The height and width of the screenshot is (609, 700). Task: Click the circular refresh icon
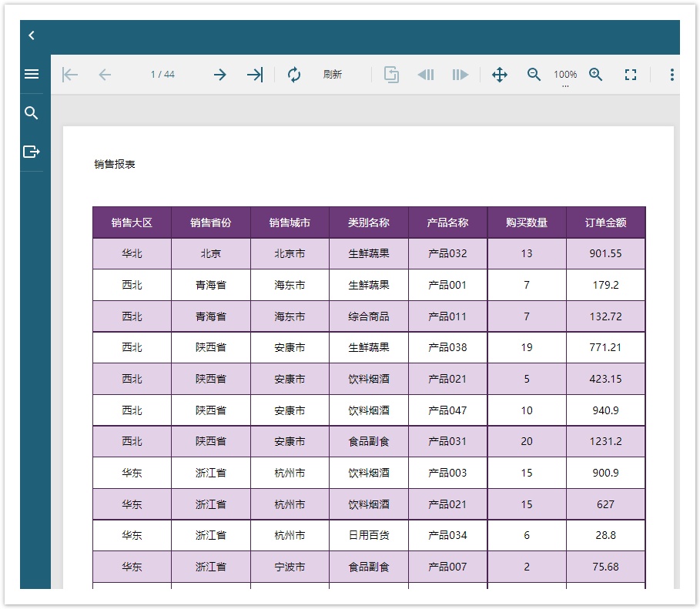pos(293,75)
